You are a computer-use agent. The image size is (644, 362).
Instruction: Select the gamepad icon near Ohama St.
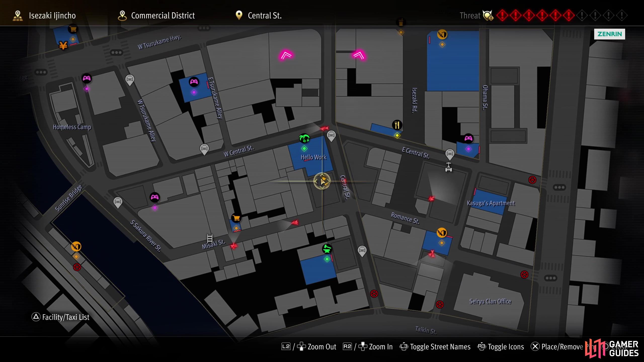468,139
